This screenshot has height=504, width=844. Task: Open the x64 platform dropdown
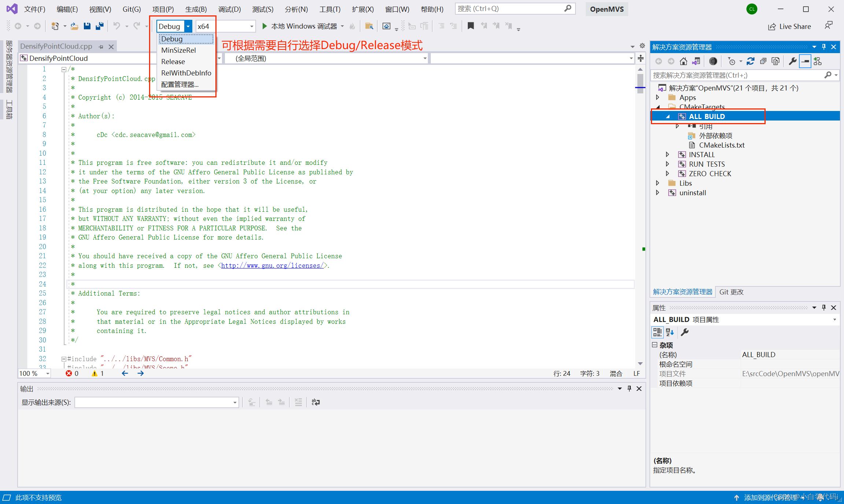click(x=251, y=26)
